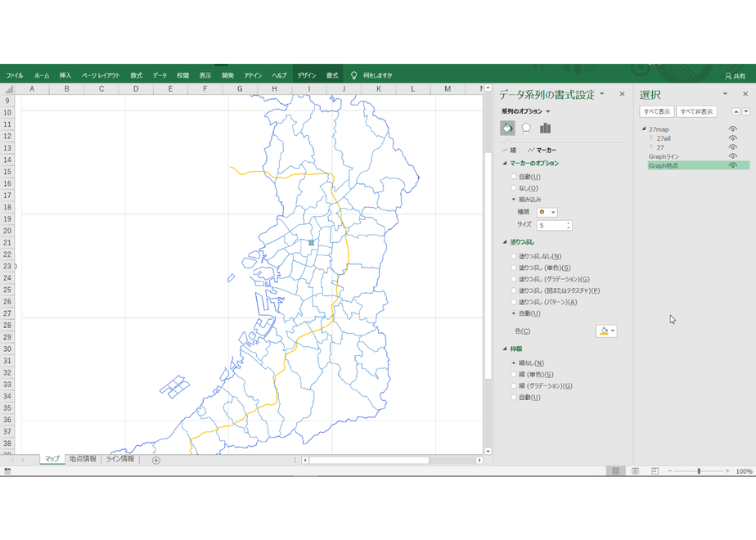Click the すべて非表示 button

[x=696, y=112]
